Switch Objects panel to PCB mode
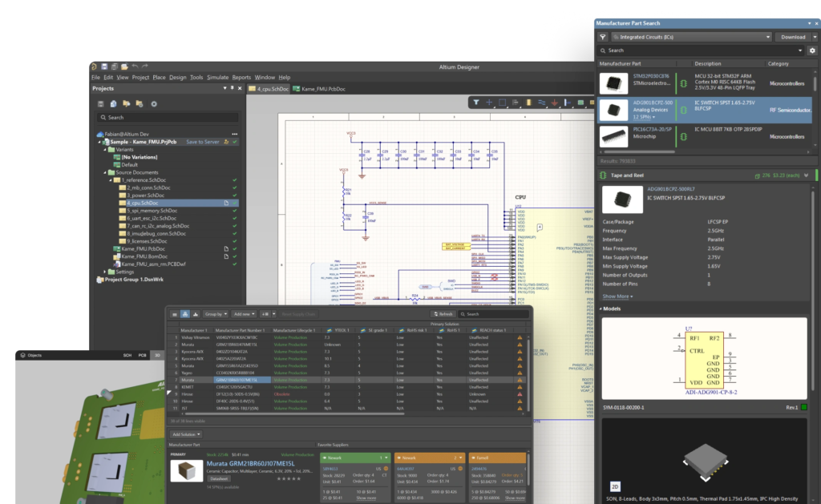Image resolution: width=821 pixels, height=504 pixels. pyautogui.click(x=142, y=356)
